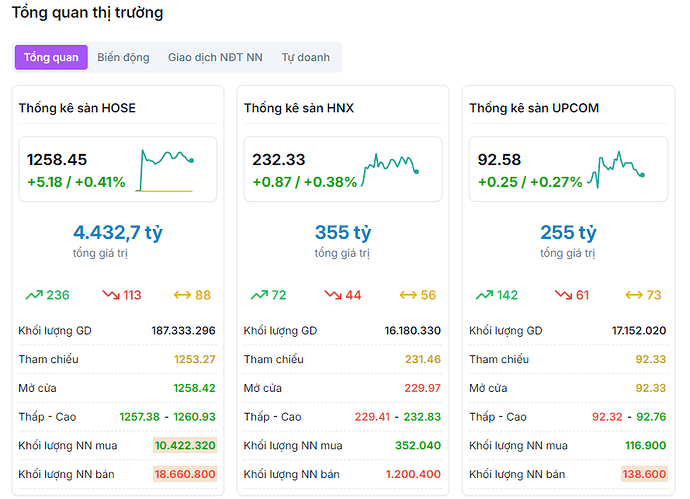Click the total value 4.432,7 tỷ
Screen dimensions: 690x499
point(118,232)
